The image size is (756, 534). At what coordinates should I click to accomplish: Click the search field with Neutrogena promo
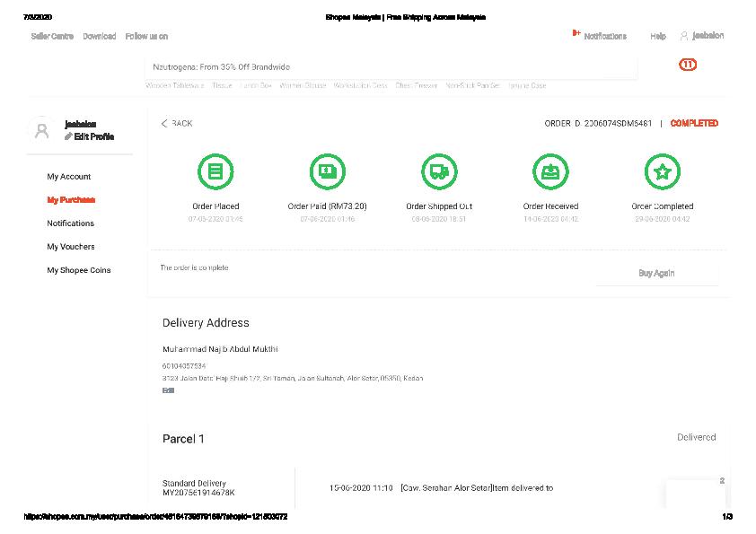pos(391,67)
